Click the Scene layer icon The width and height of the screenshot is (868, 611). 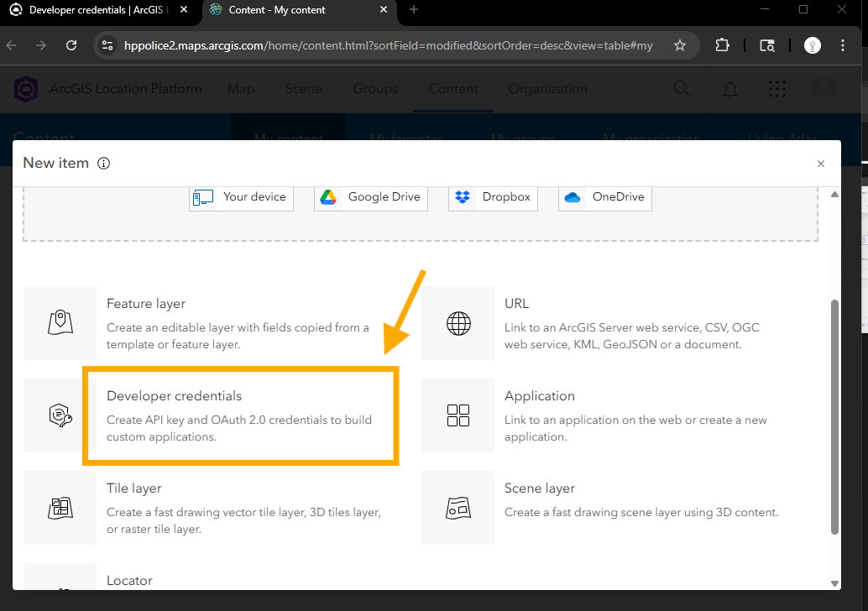click(x=458, y=508)
